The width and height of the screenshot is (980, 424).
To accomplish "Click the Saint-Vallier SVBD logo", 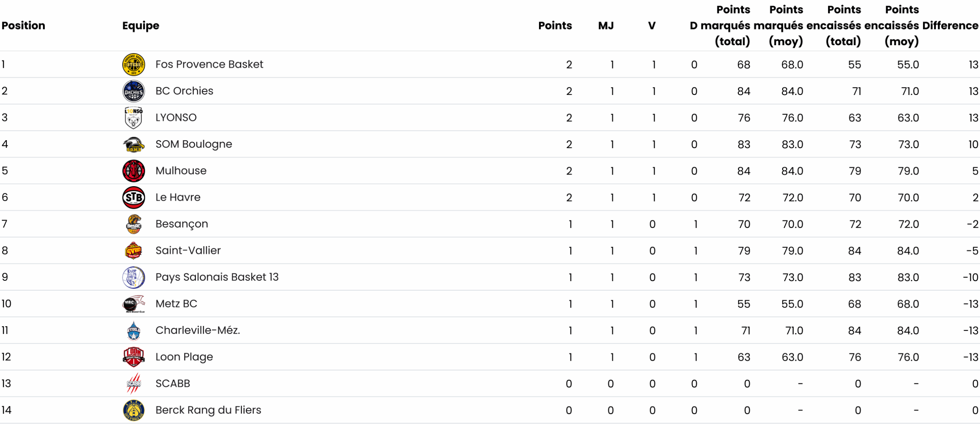I will (x=133, y=251).
